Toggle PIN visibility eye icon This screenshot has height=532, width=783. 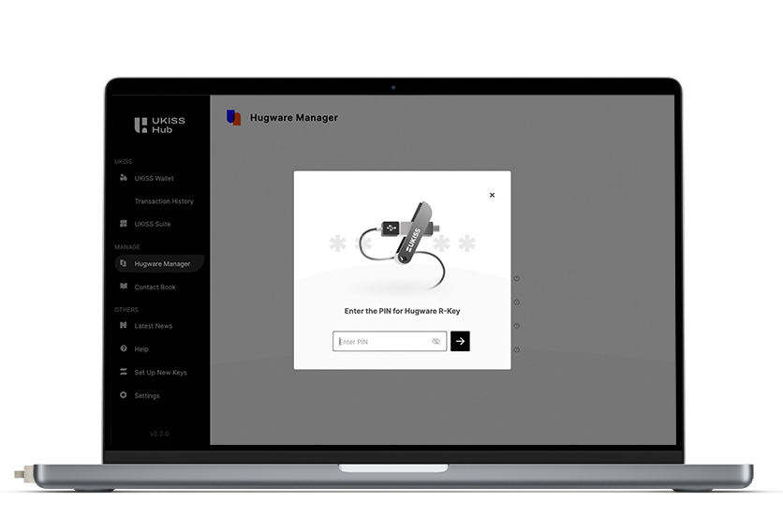coord(436,341)
